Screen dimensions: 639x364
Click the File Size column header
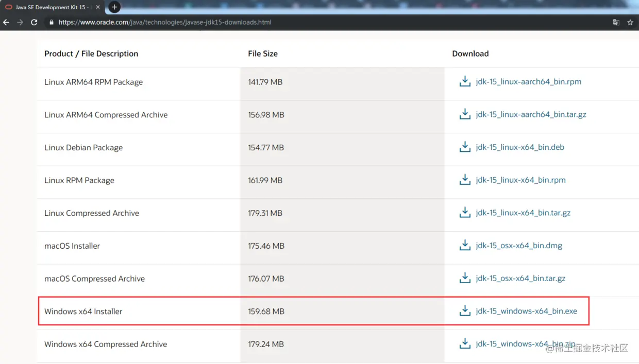point(263,54)
